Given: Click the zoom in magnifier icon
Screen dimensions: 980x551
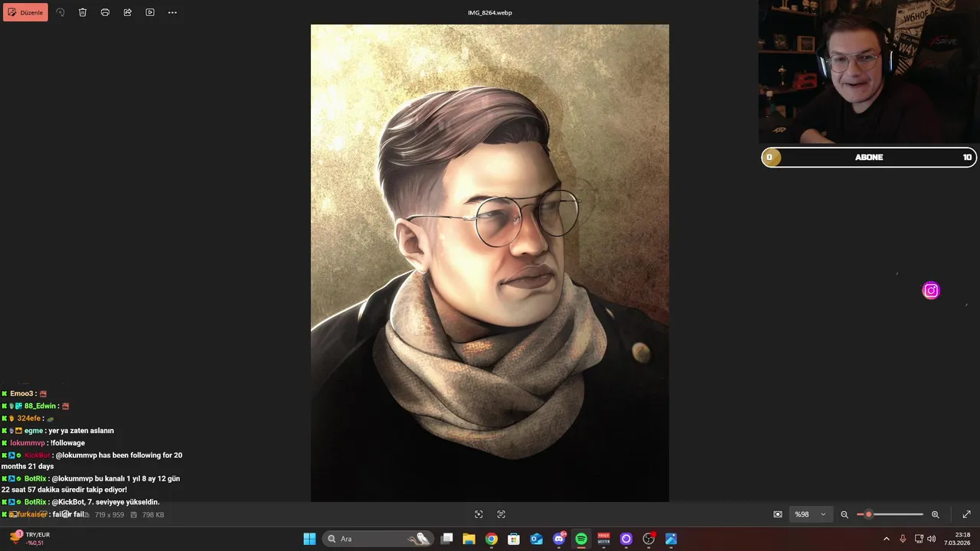Looking at the screenshot, I should 935,514.
